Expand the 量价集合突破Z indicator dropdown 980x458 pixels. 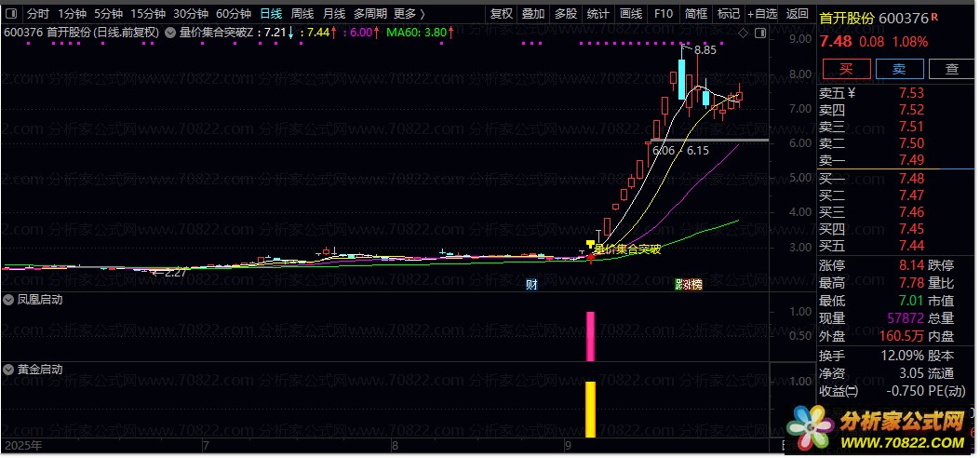tap(169, 33)
